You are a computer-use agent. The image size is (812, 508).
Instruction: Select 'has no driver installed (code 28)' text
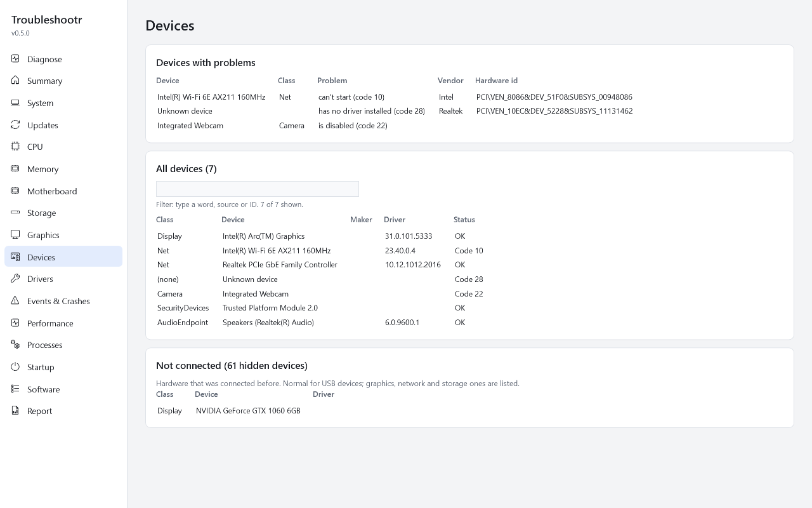372,111
